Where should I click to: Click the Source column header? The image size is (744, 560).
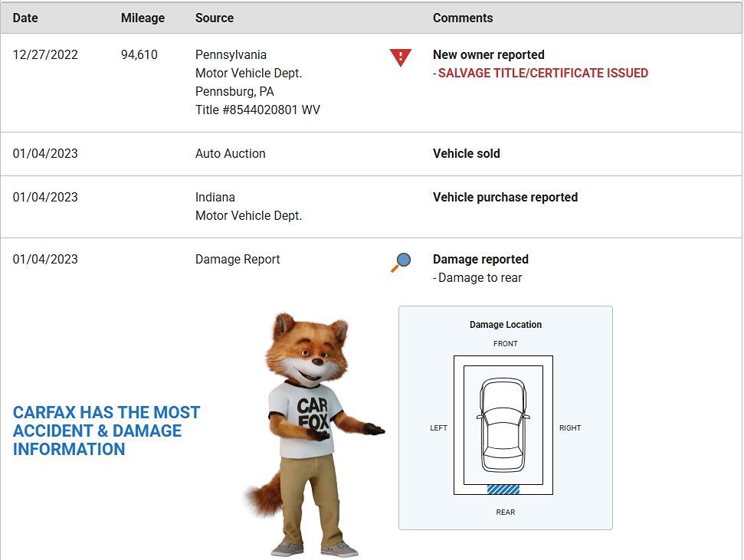point(215,18)
